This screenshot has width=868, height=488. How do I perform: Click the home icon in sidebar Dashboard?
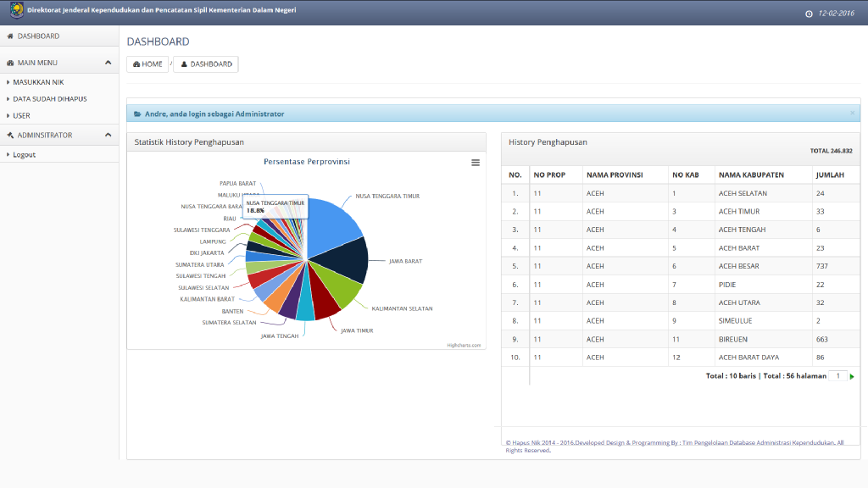10,36
